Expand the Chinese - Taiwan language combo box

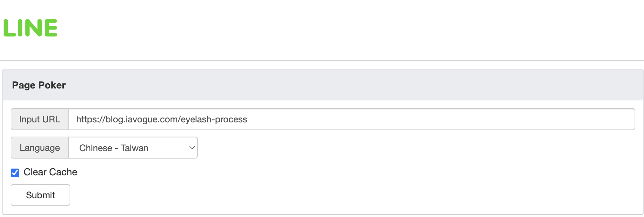[x=133, y=148]
